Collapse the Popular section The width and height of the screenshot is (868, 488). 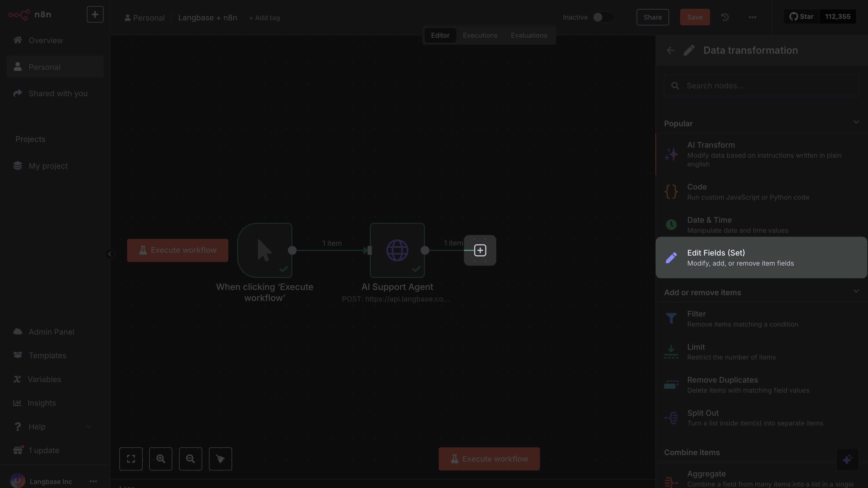856,122
